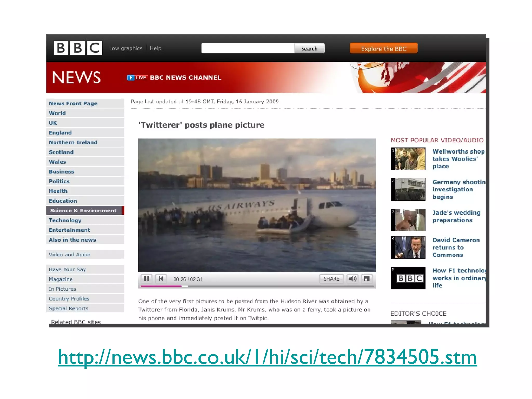
Task: Select the Science & Environment section
Action: (85, 211)
